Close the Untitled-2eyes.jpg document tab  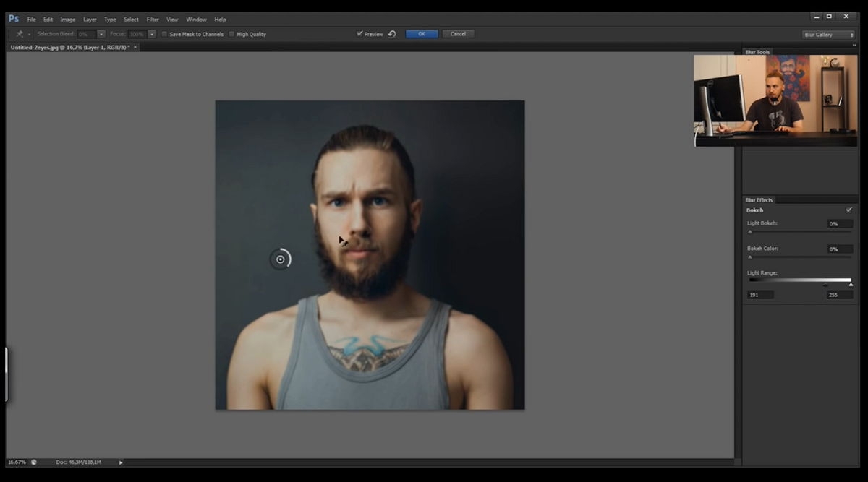135,47
